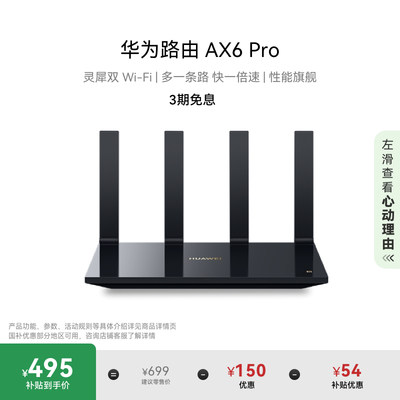Screen dimensions: 400x400
Task: Click the 国补优惠 disclaimer text line
Action: [x=82, y=336]
